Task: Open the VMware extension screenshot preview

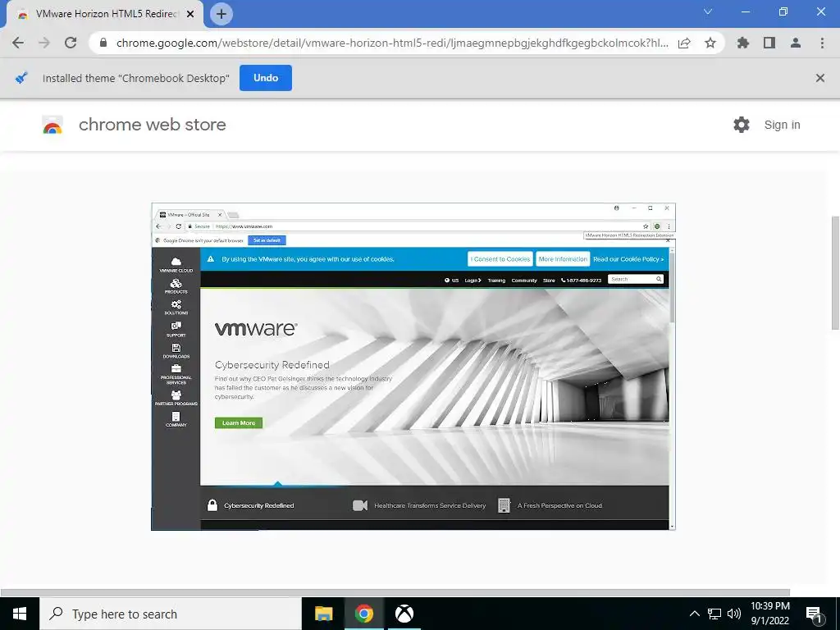Action: 413,367
